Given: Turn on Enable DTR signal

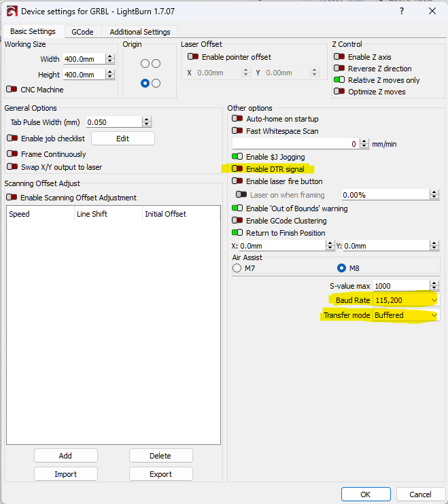Looking at the screenshot, I should click(x=237, y=168).
